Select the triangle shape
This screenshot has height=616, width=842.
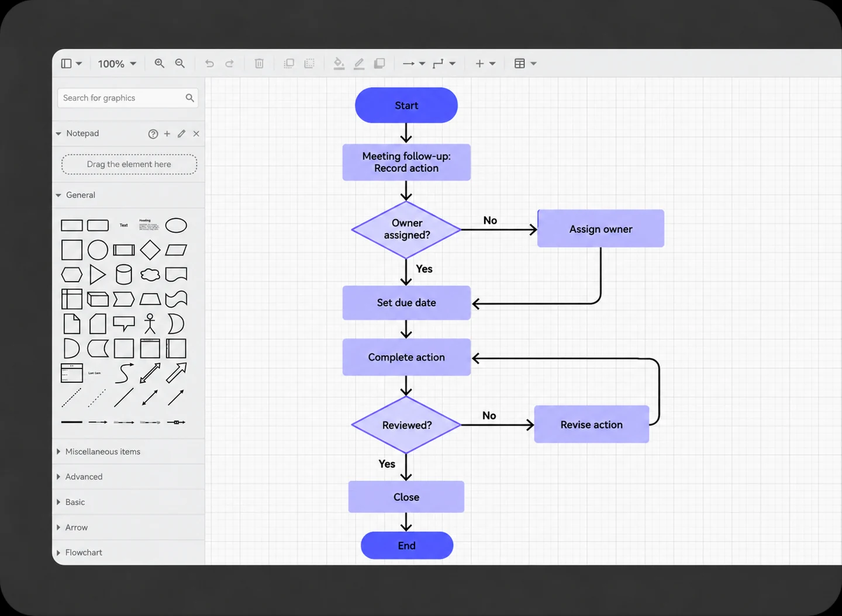point(98,275)
